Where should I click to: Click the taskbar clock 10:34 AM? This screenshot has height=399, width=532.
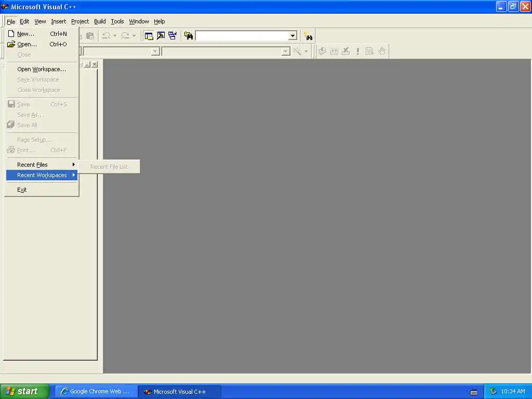(x=513, y=391)
